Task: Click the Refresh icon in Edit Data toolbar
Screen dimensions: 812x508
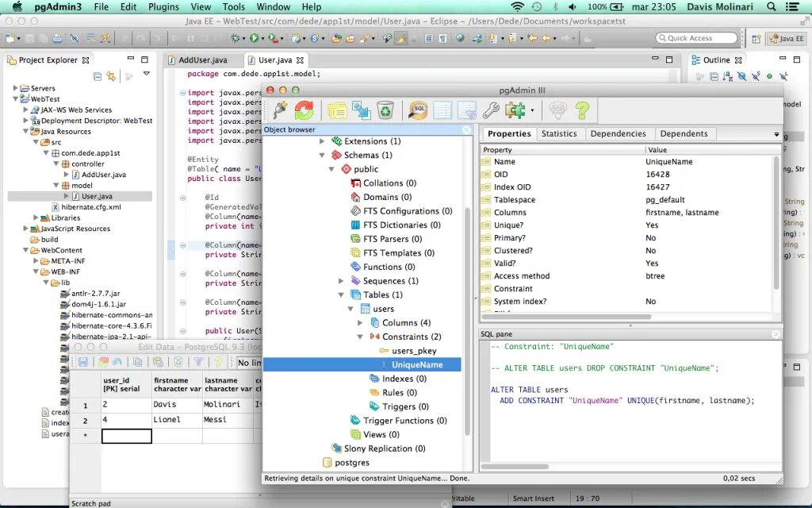Action: 103,362
